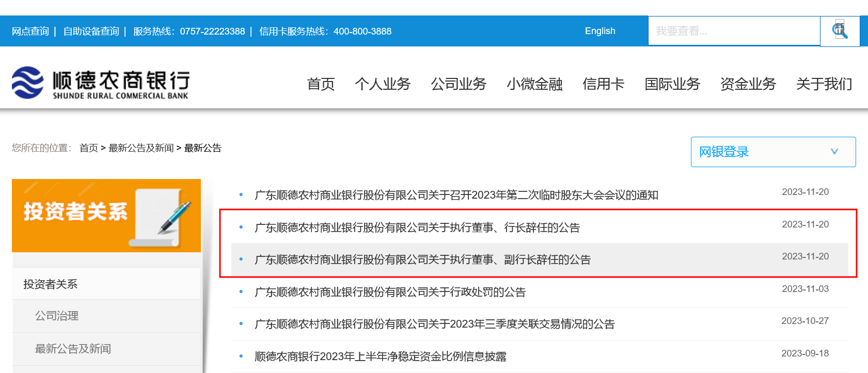
Task: Click the 2023-11-03 date of 行政处罚 notice
Action: pyautogui.click(x=805, y=289)
